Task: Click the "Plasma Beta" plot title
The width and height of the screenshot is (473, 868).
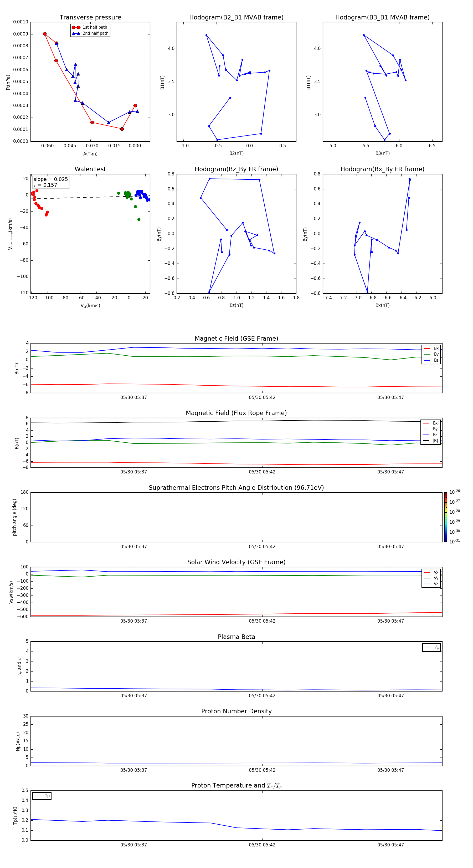Action: click(236, 637)
